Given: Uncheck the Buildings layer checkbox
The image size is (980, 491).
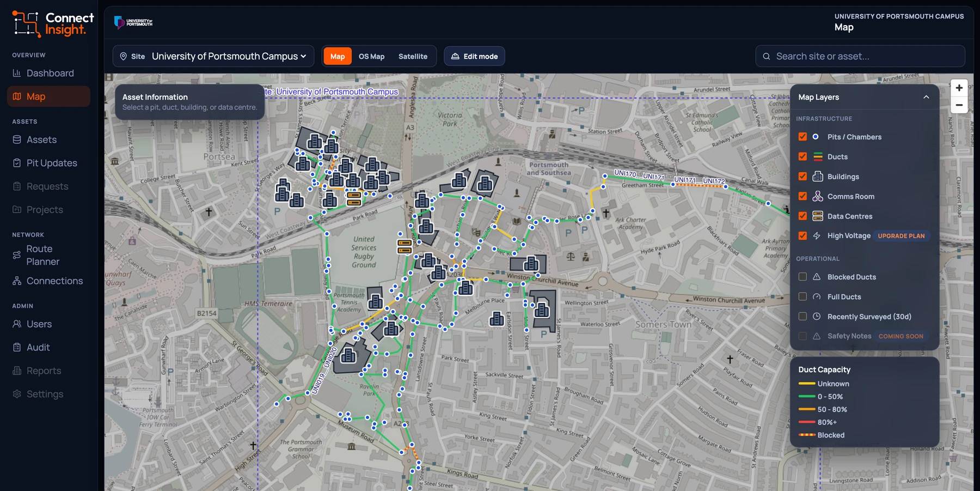Looking at the screenshot, I should [803, 176].
